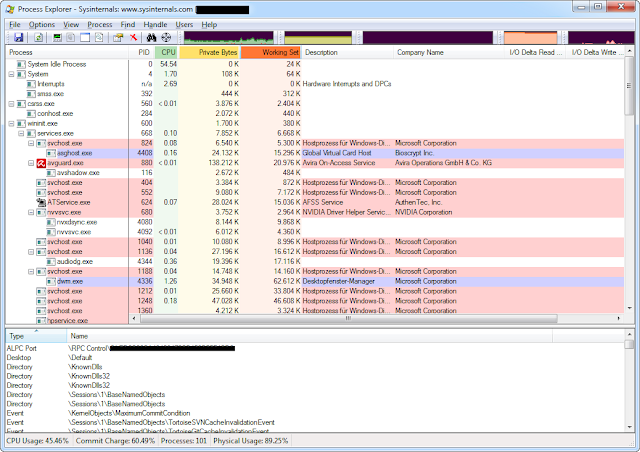Click the orange I/O history graph in toolbar
This screenshot has height=452, width=640.
[530, 38]
